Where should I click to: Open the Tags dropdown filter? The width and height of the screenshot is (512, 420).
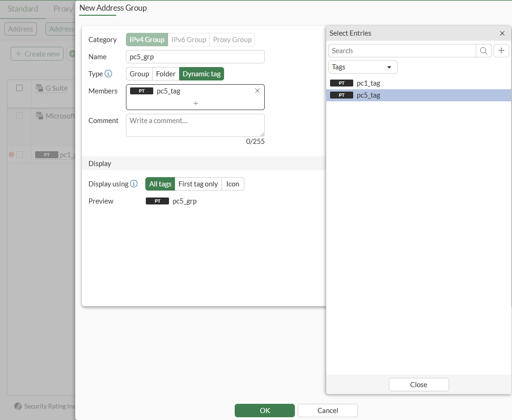tap(362, 67)
